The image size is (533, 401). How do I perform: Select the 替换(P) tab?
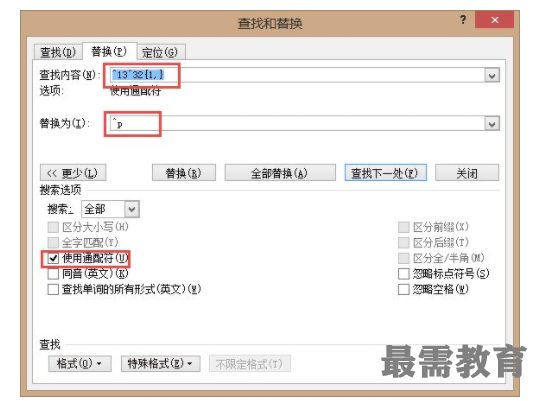[x=109, y=51]
